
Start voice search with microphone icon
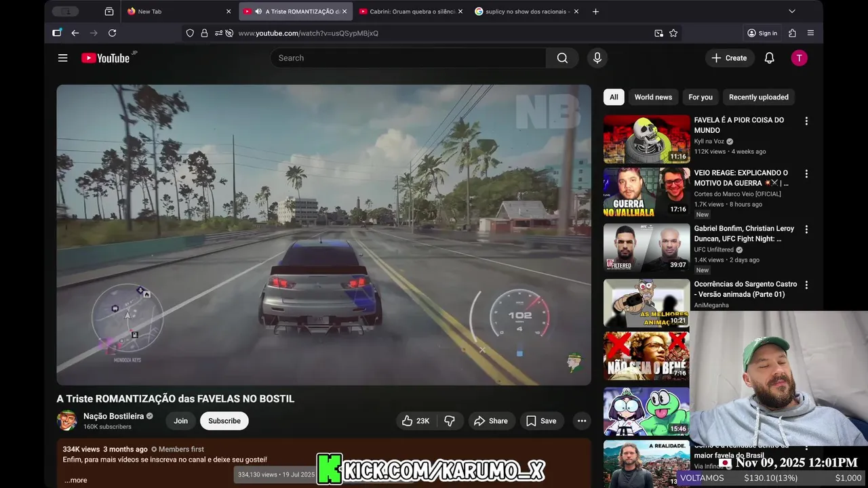597,58
